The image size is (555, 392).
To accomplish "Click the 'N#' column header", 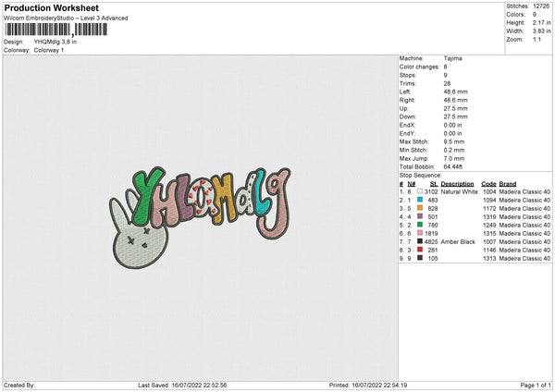I will [x=412, y=184].
